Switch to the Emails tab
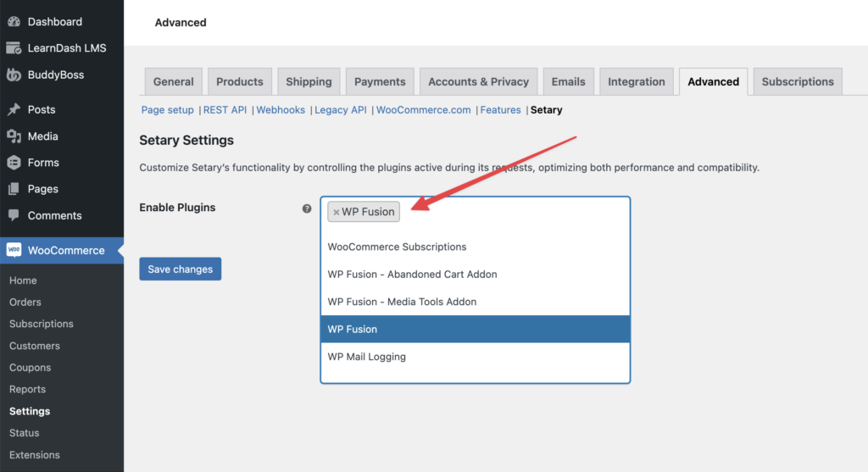Image resolution: width=868 pixels, height=472 pixels. (568, 81)
